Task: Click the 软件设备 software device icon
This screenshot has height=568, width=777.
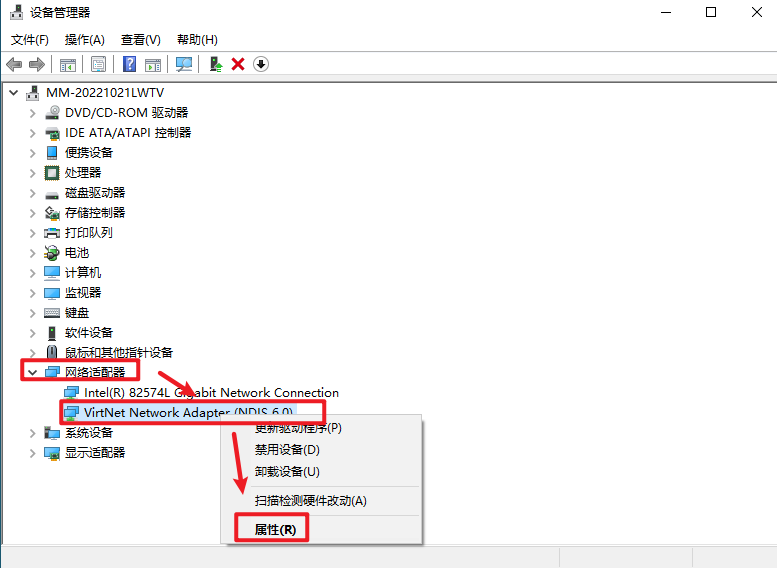Action: click(x=52, y=333)
